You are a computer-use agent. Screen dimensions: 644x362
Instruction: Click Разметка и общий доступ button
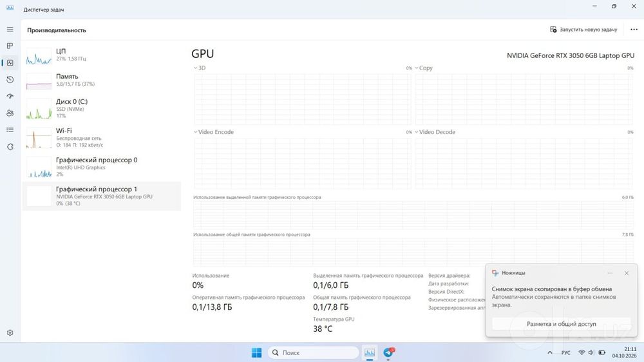(562, 324)
